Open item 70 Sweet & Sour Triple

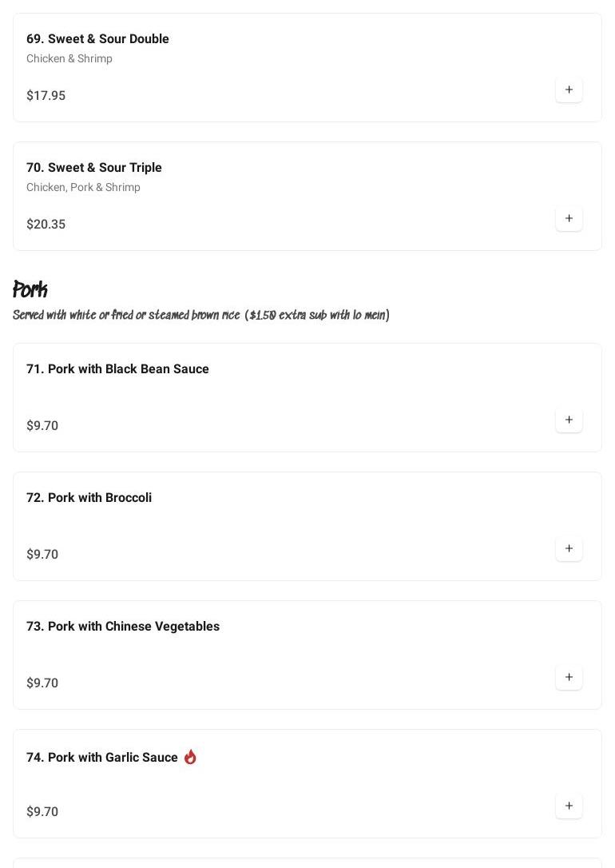pyautogui.click(x=94, y=168)
